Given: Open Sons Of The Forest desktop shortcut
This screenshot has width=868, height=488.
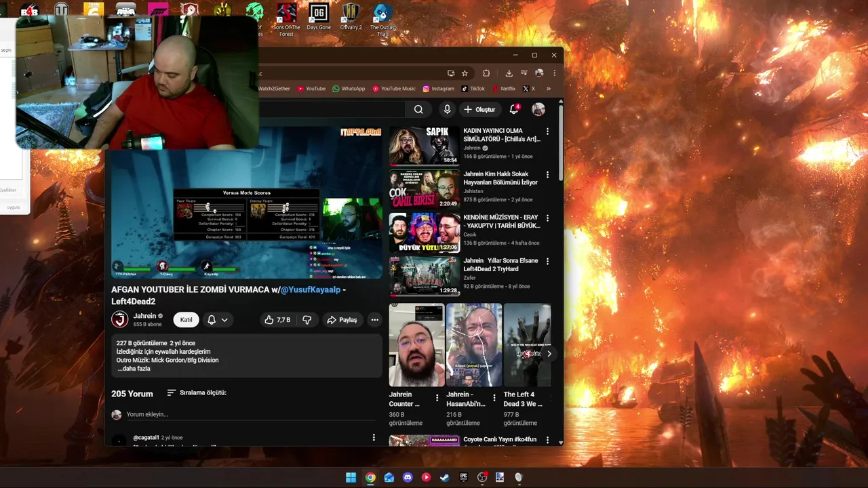Looking at the screenshot, I should [286, 20].
